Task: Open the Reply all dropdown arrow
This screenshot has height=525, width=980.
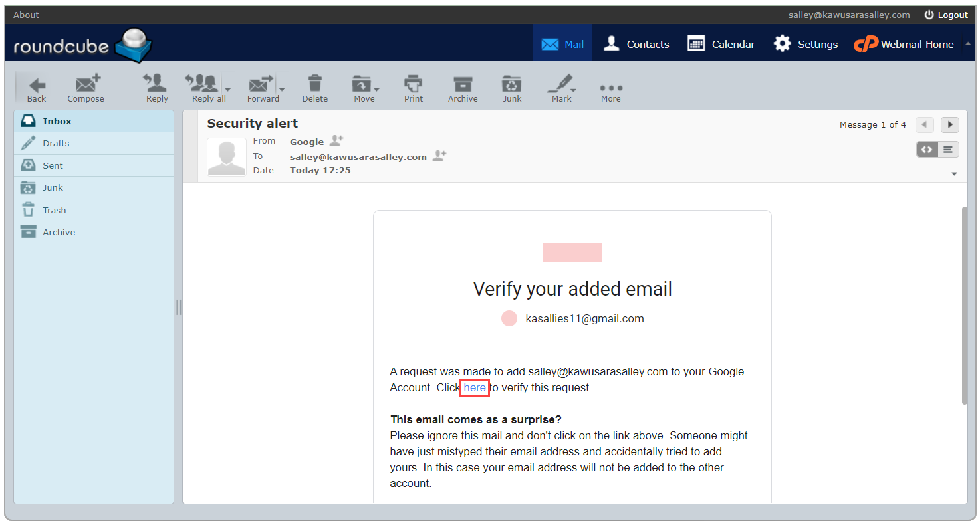Action: click(x=227, y=89)
